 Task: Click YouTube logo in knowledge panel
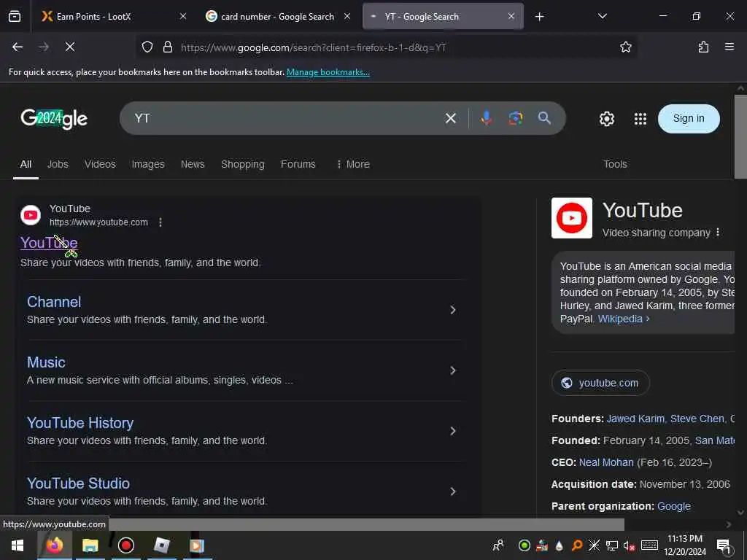click(x=572, y=218)
